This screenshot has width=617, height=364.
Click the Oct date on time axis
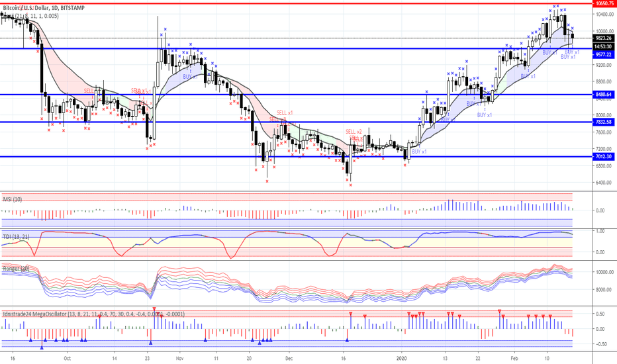coord(68,359)
